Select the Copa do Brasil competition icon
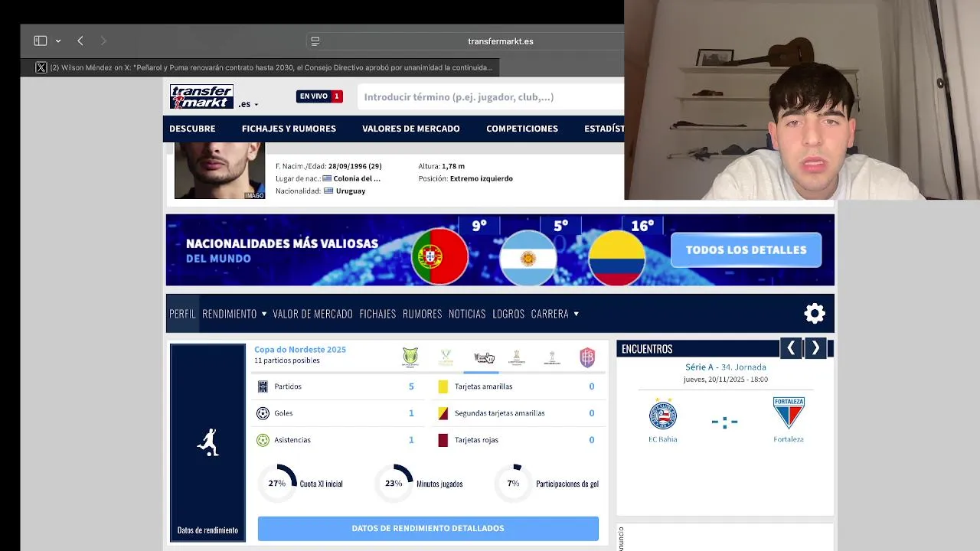This screenshot has height=551, width=980. coord(446,357)
